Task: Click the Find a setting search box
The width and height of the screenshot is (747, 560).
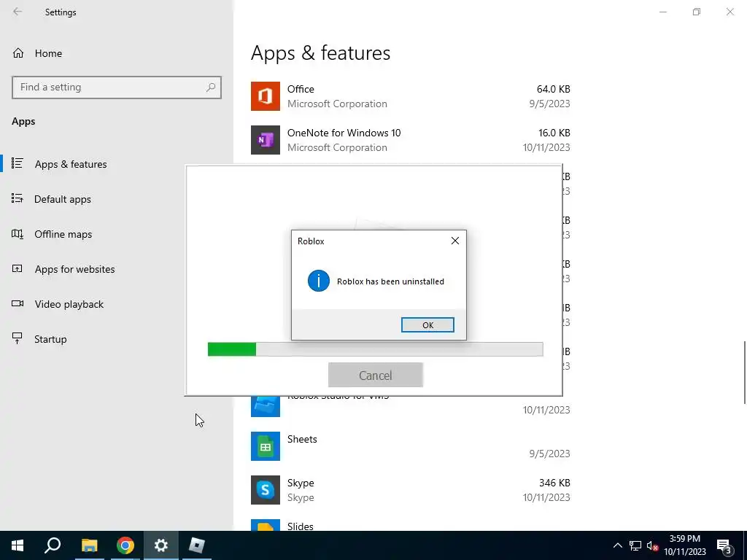Action: pyautogui.click(x=117, y=87)
